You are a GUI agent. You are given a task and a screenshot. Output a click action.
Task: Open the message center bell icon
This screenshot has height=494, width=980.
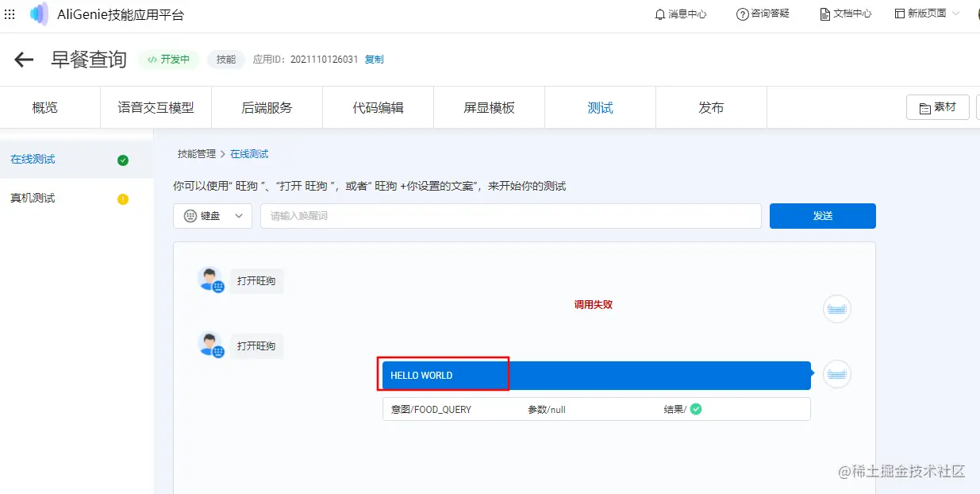[659, 14]
